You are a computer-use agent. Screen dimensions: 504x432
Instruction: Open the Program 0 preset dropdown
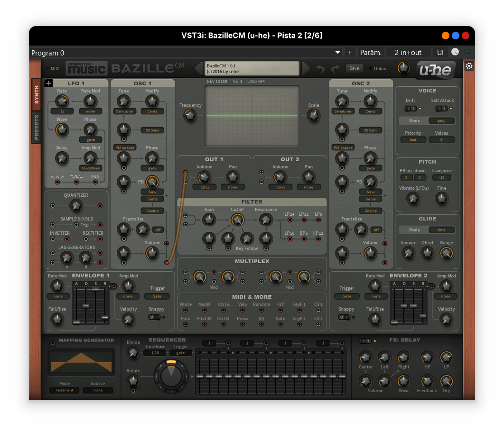click(337, 53)
